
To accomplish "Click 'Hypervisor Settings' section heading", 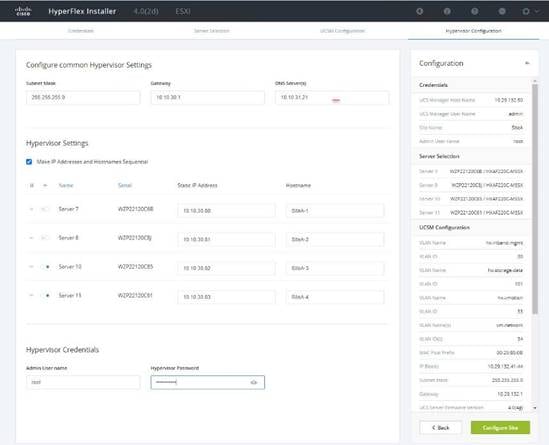I will tap(57, 143).
